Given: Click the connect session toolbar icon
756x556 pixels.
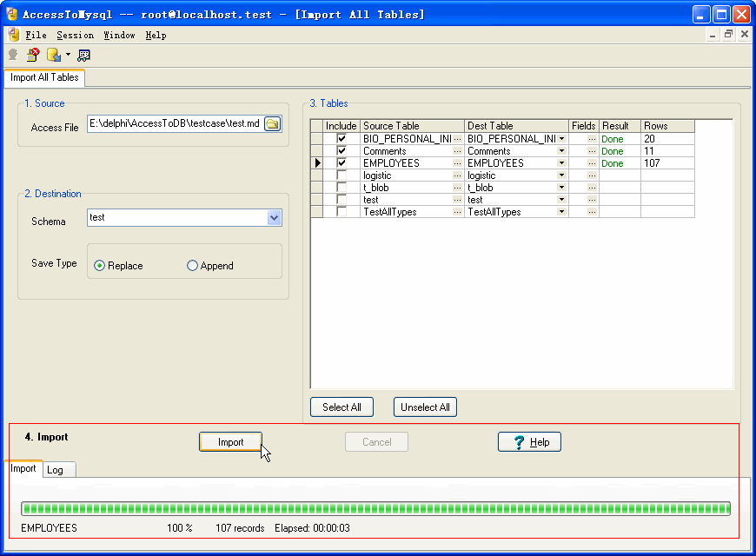Looking at the screenshot, I should click(14, 55).
